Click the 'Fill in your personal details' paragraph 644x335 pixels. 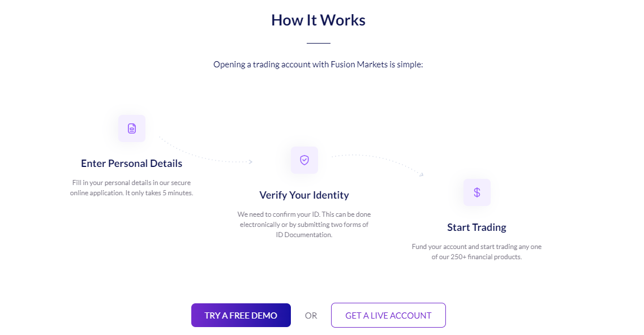(131, 188)
